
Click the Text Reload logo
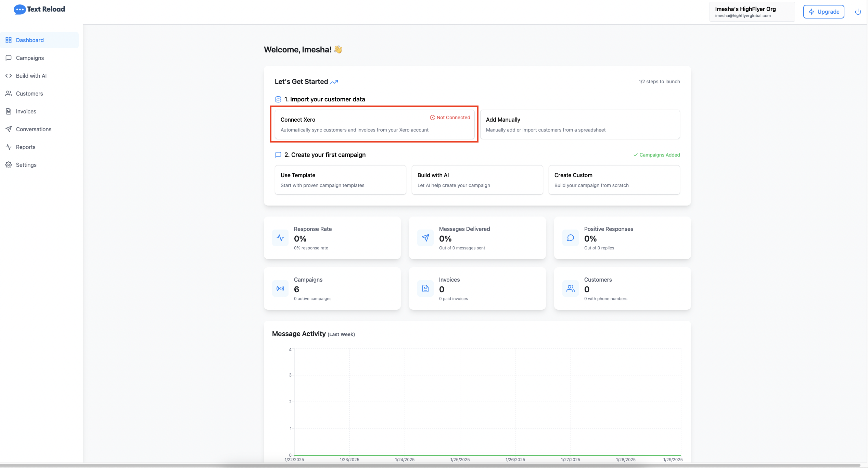coord(39,9)
